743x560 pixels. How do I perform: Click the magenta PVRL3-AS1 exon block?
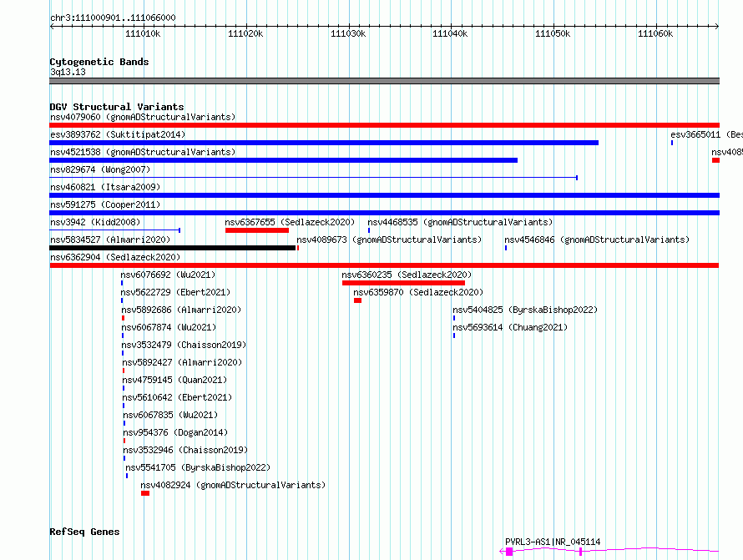tap(509, 552)
